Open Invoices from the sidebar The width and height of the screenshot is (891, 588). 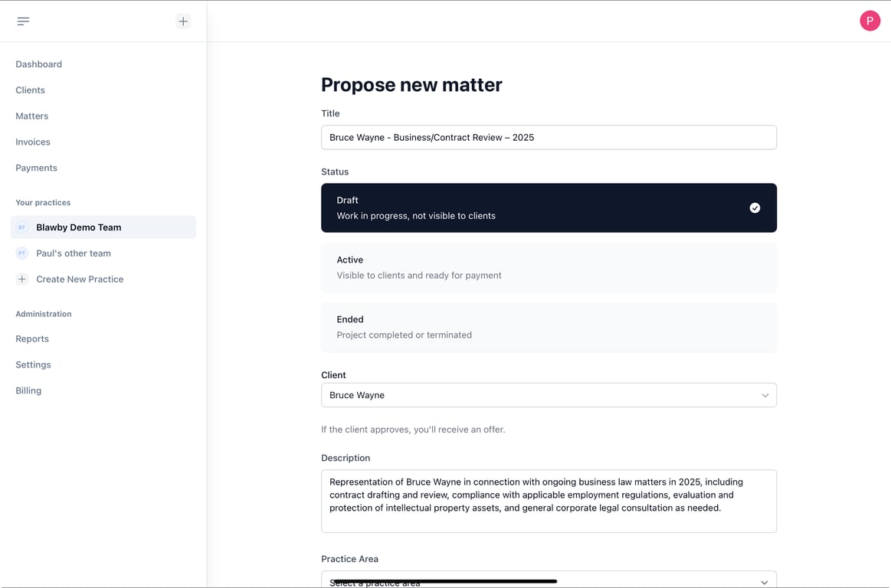tap(33, 142)
